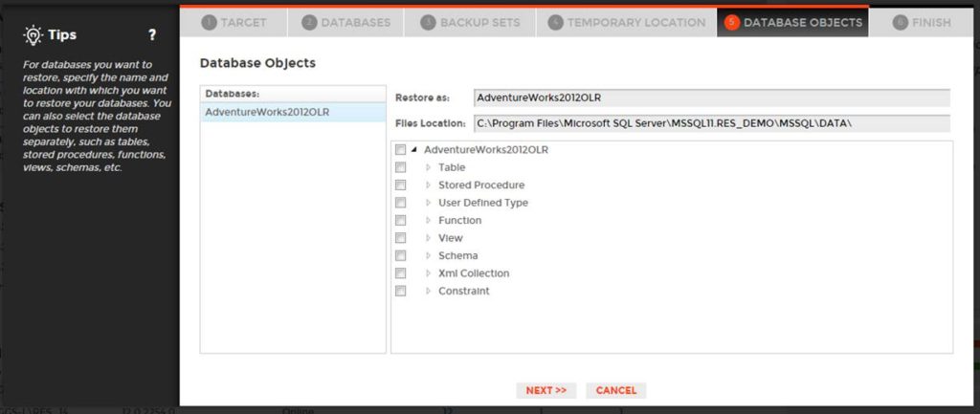980x414 pixels.
Task: Expand the Function node arrow
Action: point(428,221)
